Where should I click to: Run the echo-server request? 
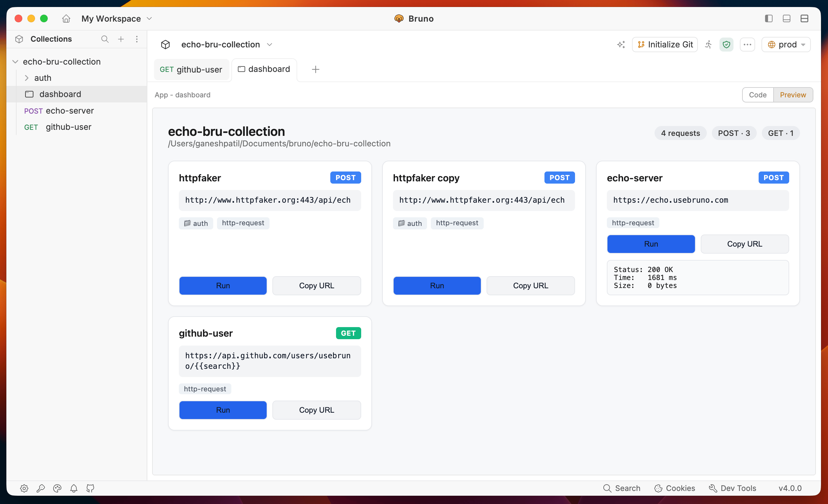coord(651,244)
